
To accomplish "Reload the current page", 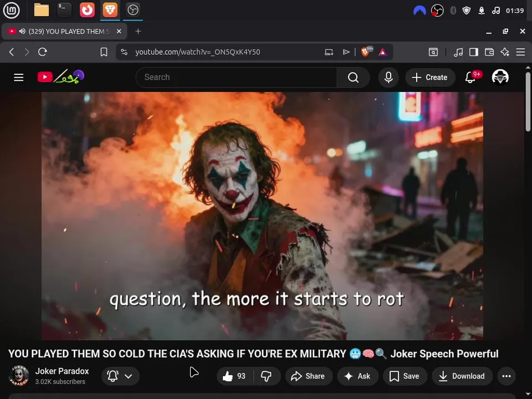I will (43, 52).
